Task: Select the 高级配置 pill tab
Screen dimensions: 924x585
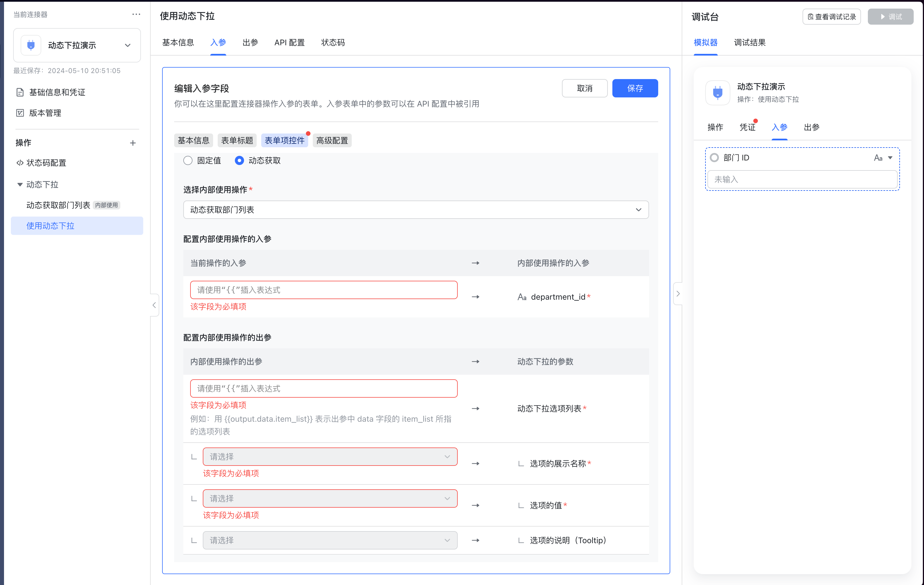Action: point(332,140)
